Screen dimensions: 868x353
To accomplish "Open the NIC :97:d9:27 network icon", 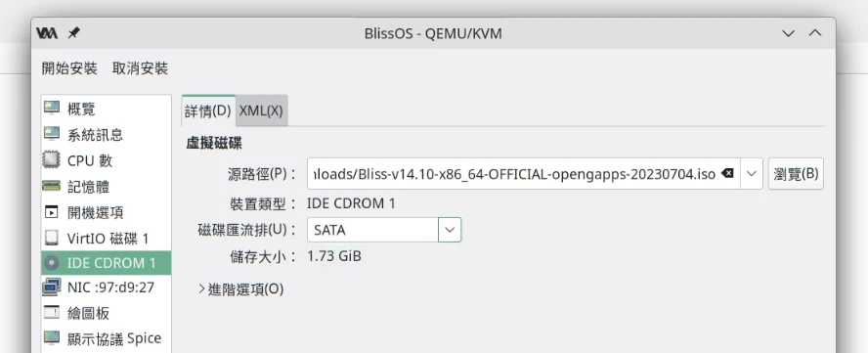I will coord(52,287).
